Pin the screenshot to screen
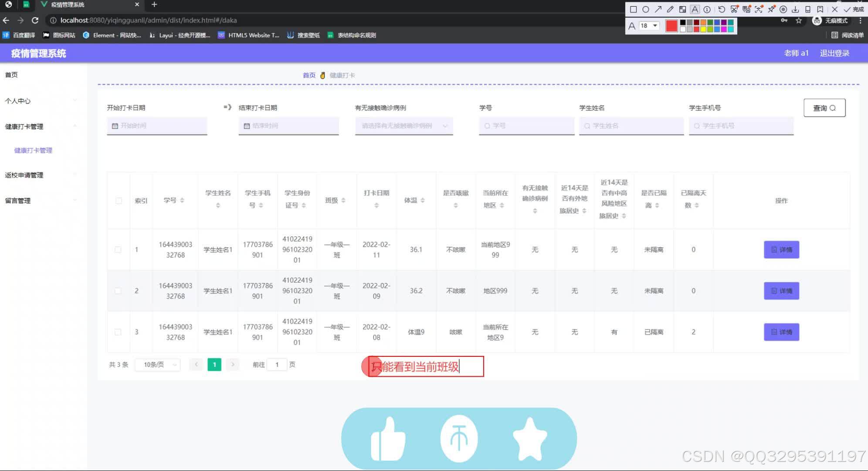This screenshot has width=868, height=471. 771,9
